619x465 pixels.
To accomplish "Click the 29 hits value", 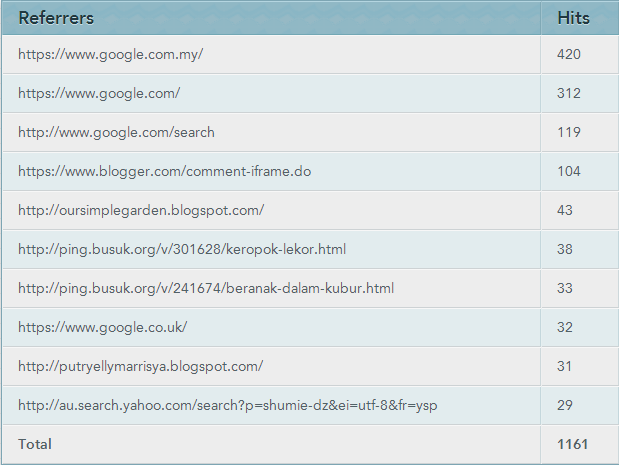I will coord(565,405).
